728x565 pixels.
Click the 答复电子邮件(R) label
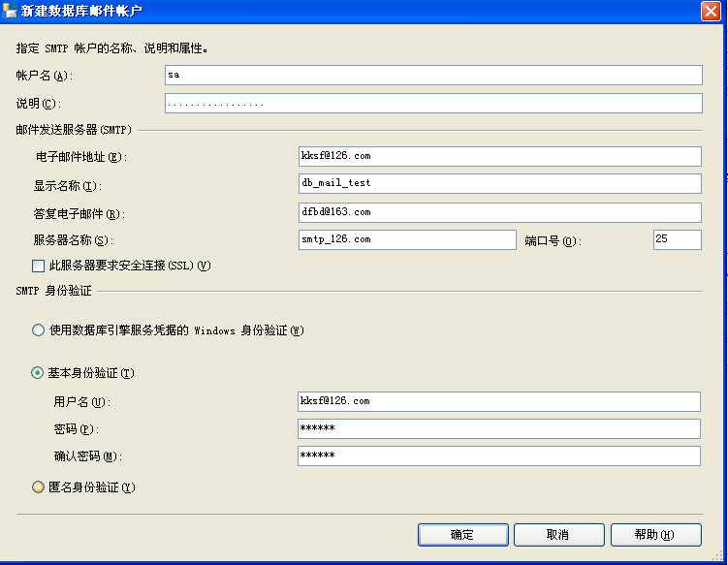point(79,213)
